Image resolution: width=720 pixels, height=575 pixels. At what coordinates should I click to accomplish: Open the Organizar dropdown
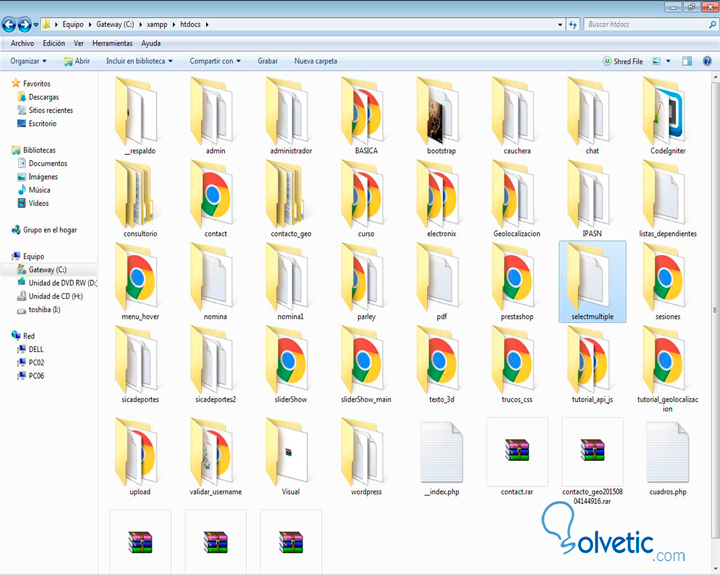click(28, 61)
